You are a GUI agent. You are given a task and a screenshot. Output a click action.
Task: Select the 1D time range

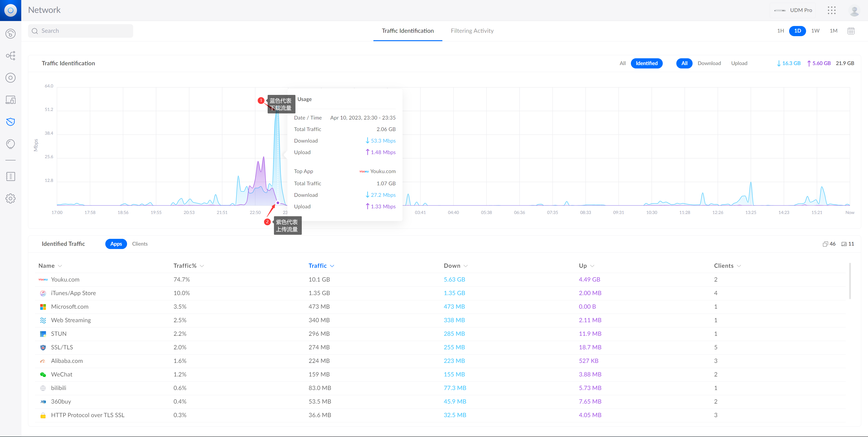click(797, 31)
